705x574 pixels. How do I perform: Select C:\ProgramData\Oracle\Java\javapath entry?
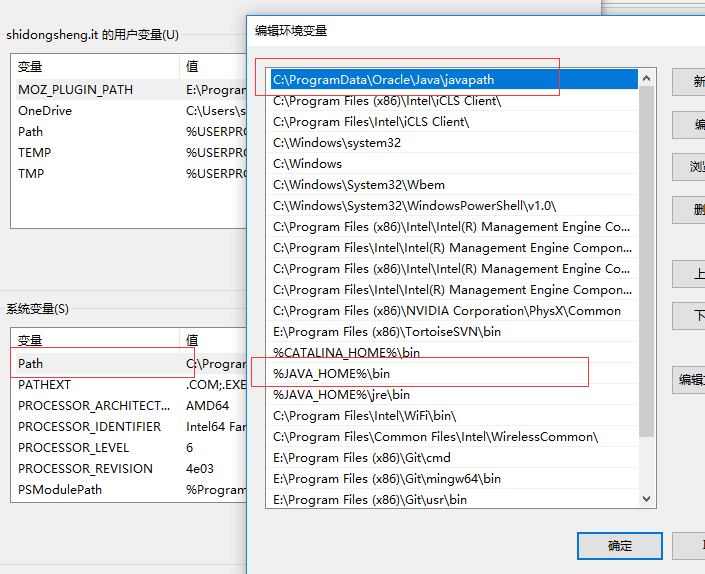(453, 80)
